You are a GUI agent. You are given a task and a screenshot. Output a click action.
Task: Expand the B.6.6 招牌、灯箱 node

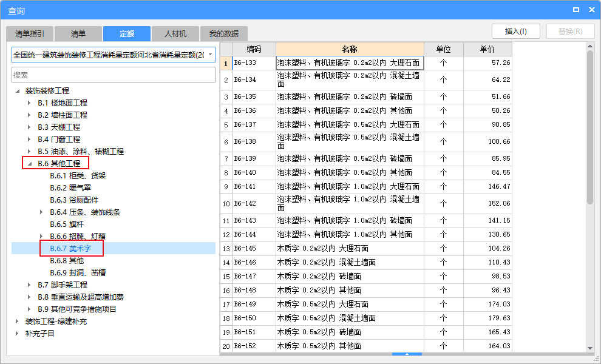(41, 237)
